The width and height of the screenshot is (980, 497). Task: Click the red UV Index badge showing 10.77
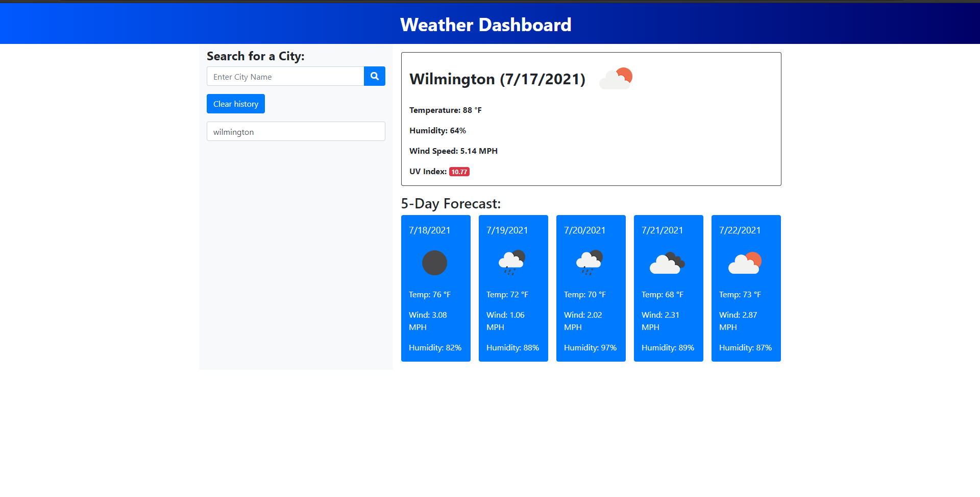pos(459,172)
